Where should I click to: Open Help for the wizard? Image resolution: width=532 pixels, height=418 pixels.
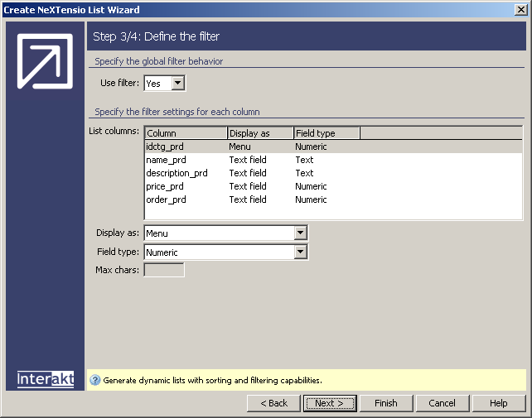[x=498, y=403]
